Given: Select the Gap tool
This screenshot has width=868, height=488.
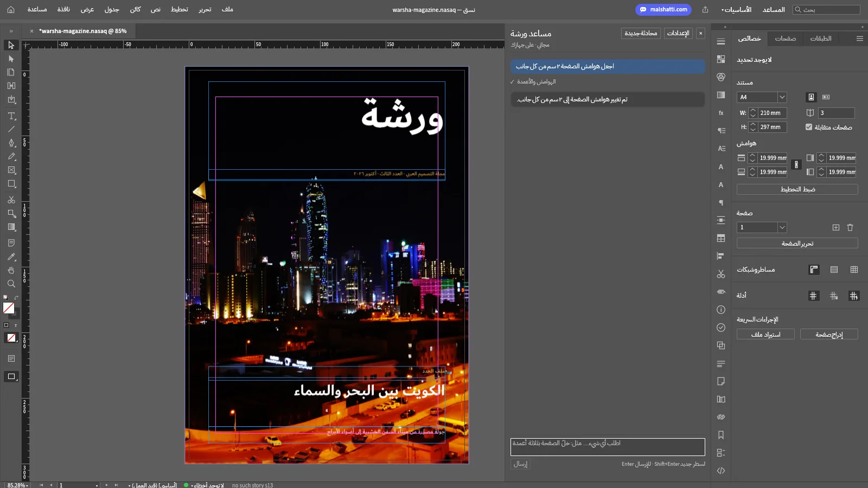Looking at the screenshot, I should [x=11, y=86].
